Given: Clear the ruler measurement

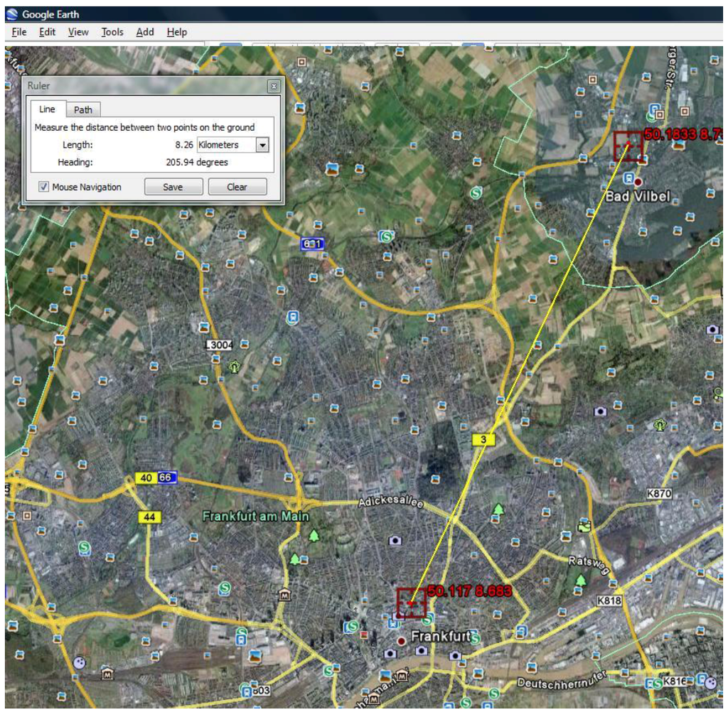Looking at the screenshot, I should [x=237, y=187].
